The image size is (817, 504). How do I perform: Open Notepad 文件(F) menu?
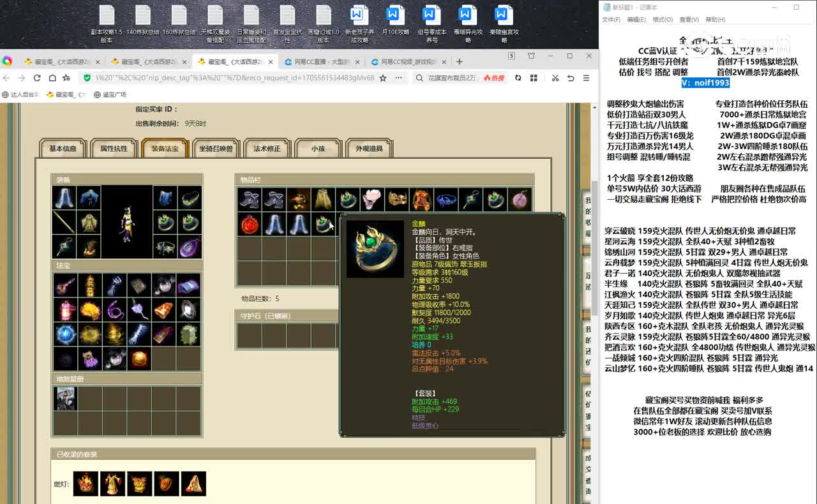(611, 20)
